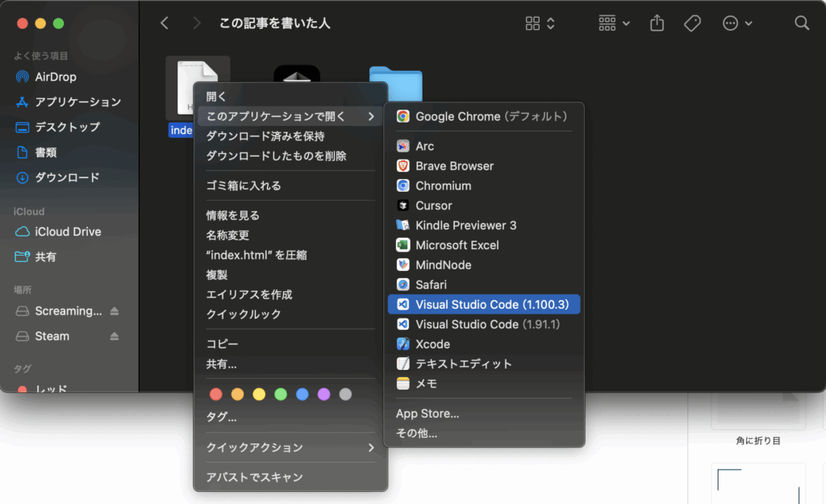Expand the クイックアクション submenu

(290, 447)
